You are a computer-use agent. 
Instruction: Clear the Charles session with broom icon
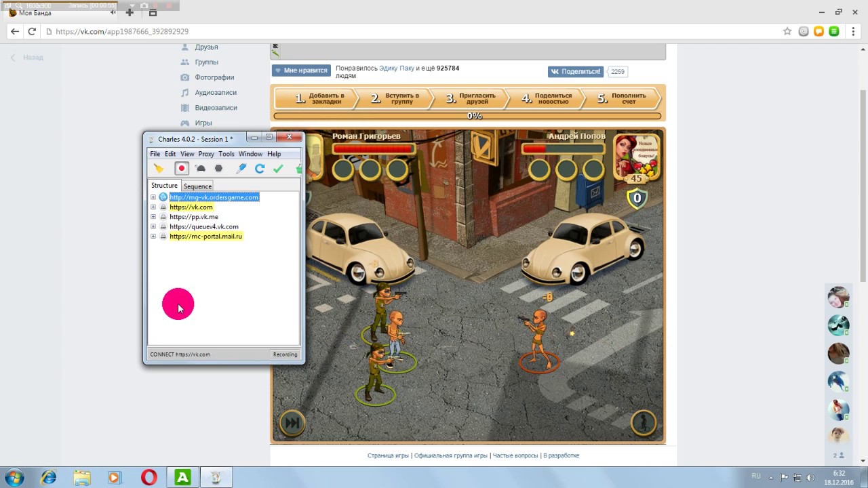[159, 169]
